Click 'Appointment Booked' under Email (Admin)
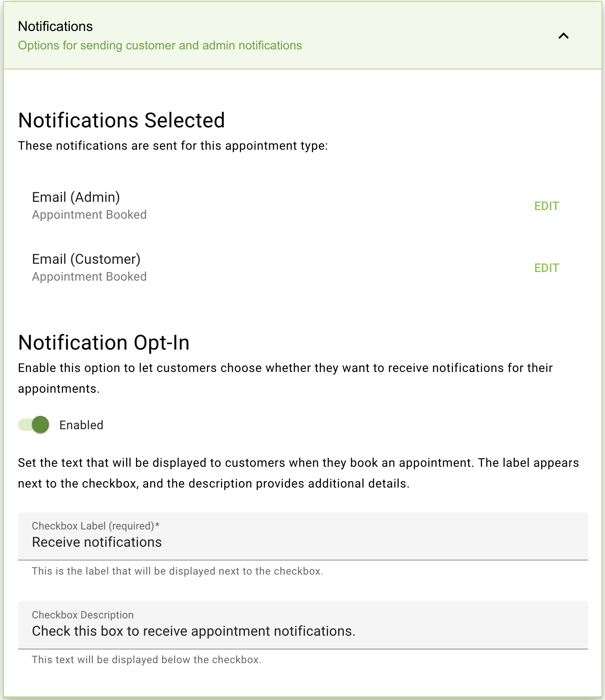 (x=89, y=215)
